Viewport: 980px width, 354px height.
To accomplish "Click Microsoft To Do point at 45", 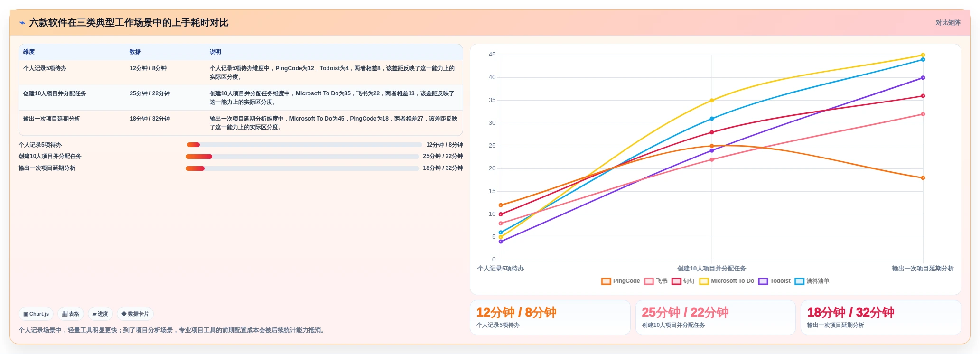I will (923, 55).
